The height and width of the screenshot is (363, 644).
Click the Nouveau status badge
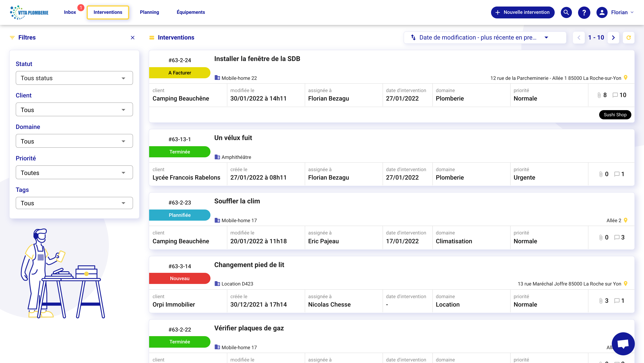180,278
